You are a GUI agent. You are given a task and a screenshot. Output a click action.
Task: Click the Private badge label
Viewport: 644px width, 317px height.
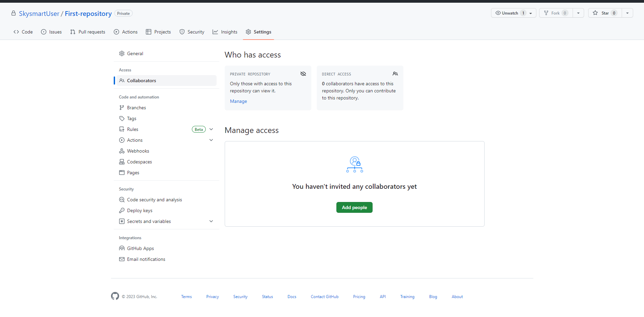[x=124, y=14]
